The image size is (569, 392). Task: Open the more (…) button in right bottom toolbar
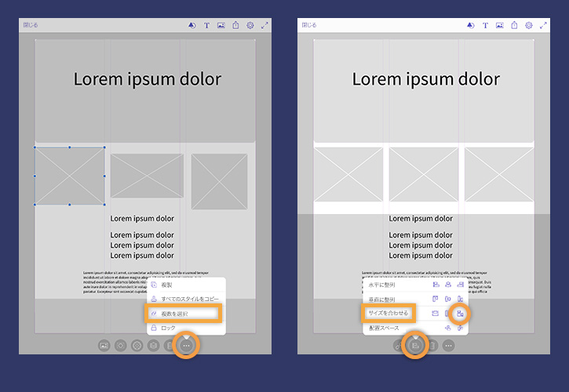point(448,346)
